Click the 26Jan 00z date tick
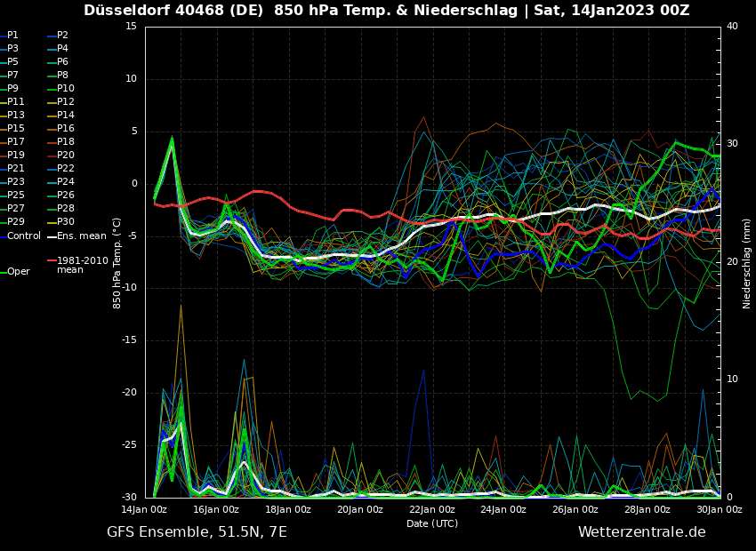Screen dimensions: 756x551 pos(575,510)
